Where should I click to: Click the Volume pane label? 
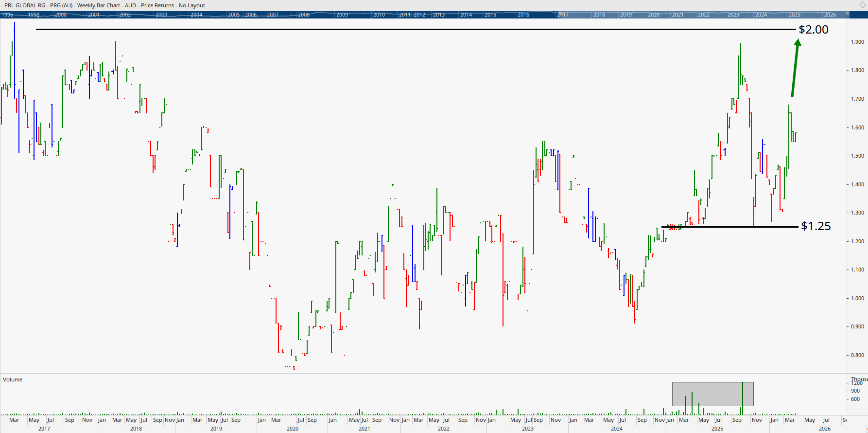[x=13, y=379]
